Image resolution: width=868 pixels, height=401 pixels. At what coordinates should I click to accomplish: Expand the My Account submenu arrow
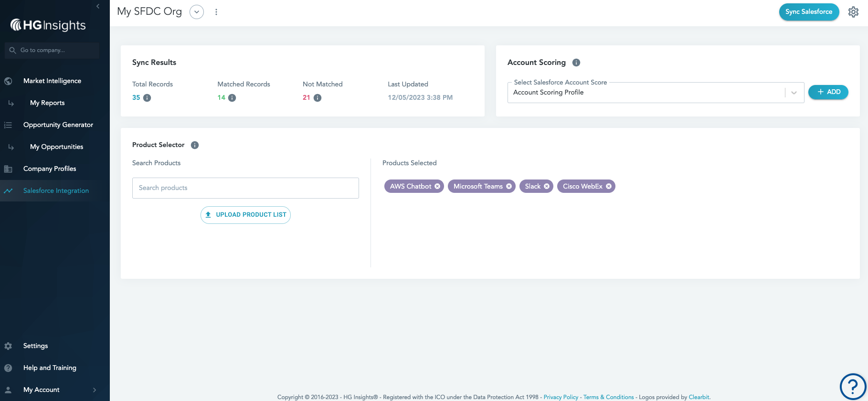95,390
